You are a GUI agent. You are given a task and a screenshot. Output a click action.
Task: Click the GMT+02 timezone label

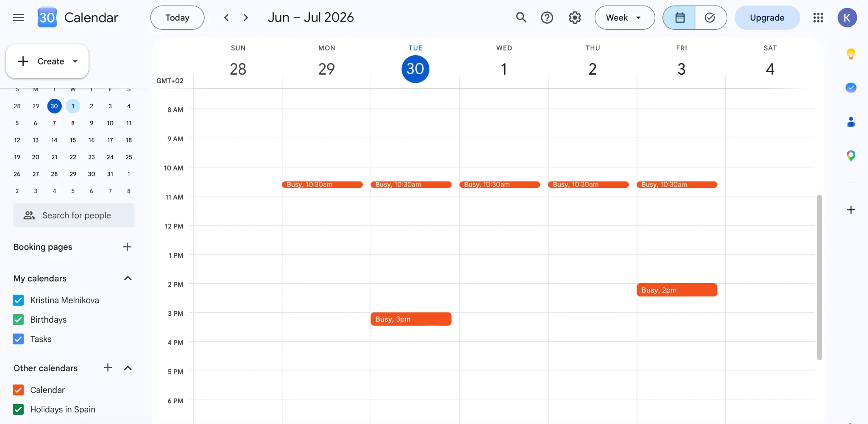(170, 81)
